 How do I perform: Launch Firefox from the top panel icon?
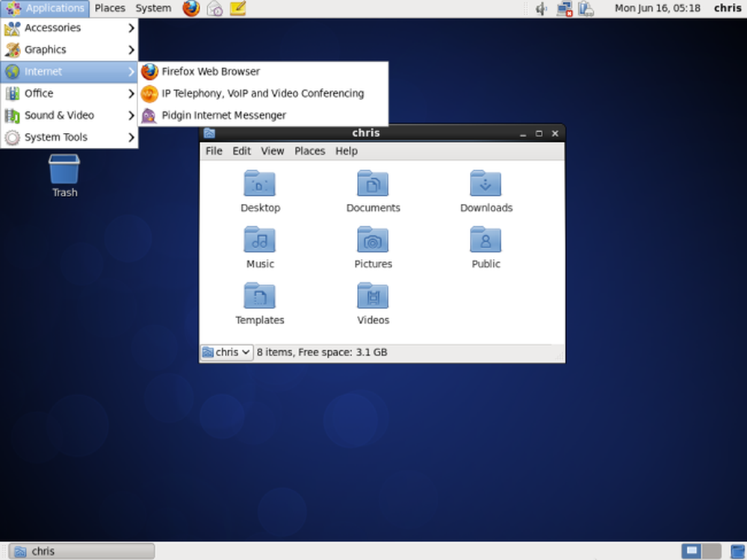(191, 8)
